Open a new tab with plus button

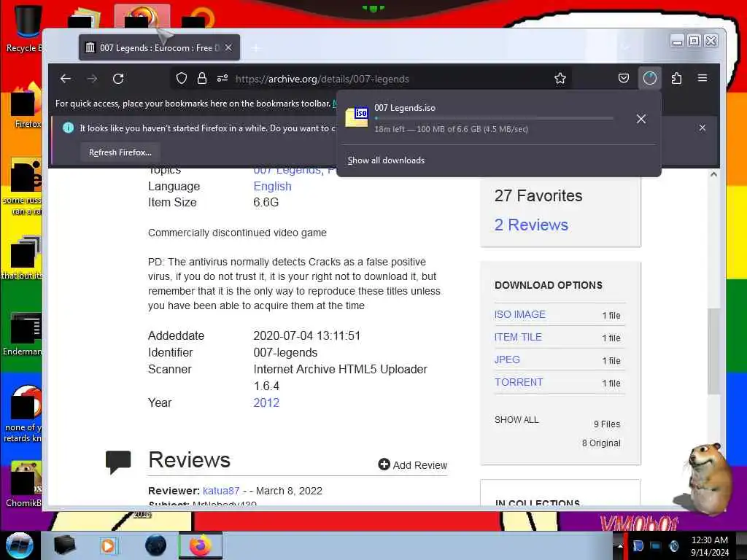click(256, 48)
